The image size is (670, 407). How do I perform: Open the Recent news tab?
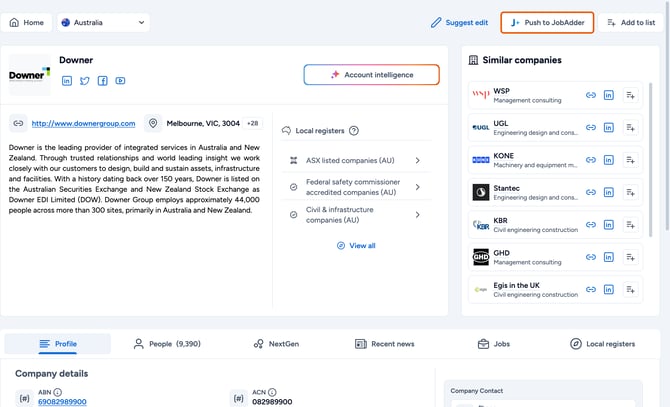pos(385,344)
